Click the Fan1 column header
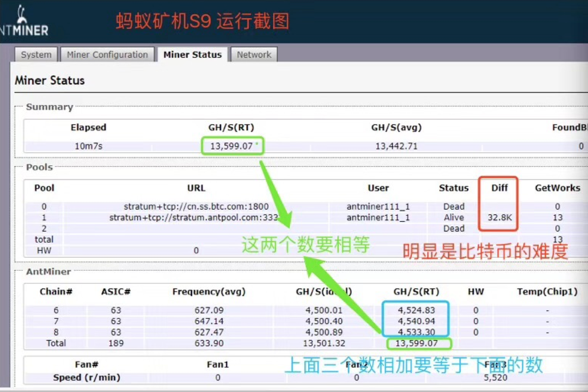The image size is (588, 392). tap(218, 364)
